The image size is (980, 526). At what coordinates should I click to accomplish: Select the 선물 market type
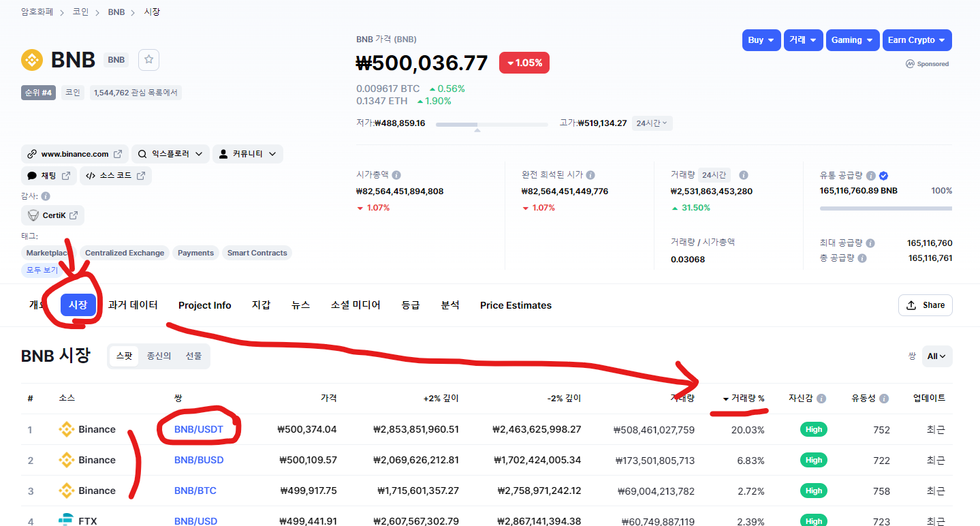pyautogui.click(x=193, y=356)
